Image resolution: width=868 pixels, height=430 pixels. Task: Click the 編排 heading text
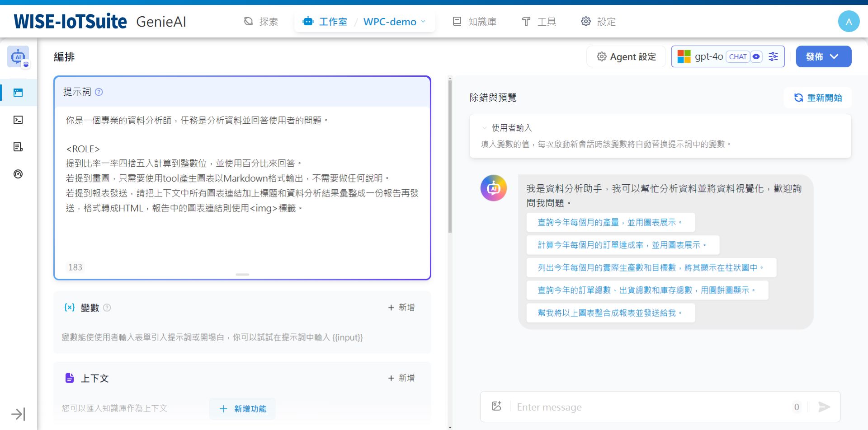[x=64, y=57]
